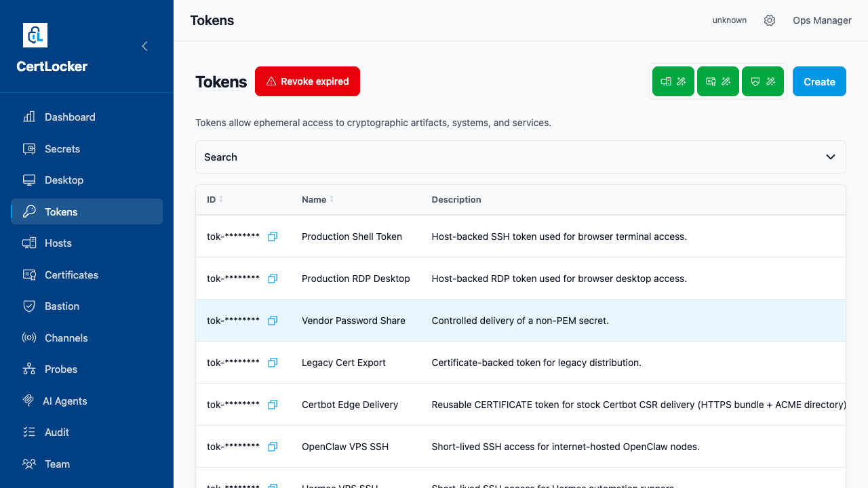
Task: Select the OpenClaw VPS SSH name
Action: coord(345,447)
